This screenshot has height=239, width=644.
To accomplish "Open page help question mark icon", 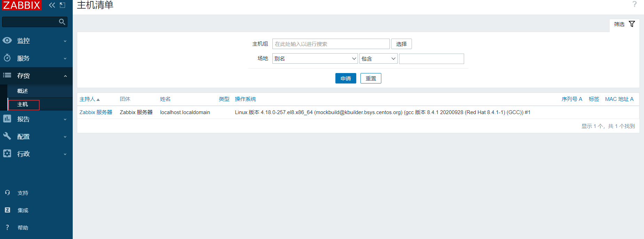I will point(635,4).
